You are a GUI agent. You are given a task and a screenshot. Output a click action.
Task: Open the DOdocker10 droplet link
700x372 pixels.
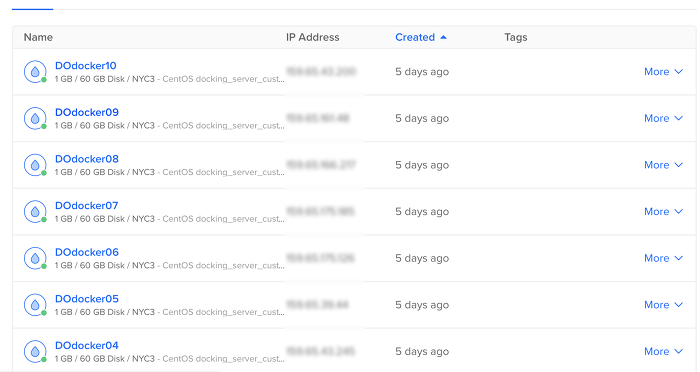(86, 66)
